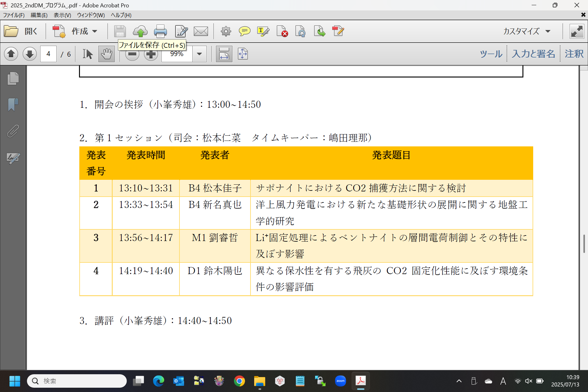Open the 注釈 comments panel
The height and width of the screenshot is (392, 588).
click(x=574, y=54)
